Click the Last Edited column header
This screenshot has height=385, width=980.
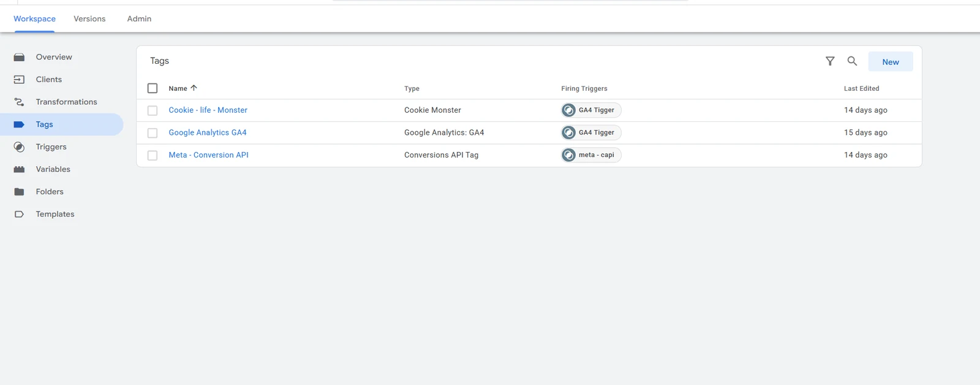pos(861,88)
